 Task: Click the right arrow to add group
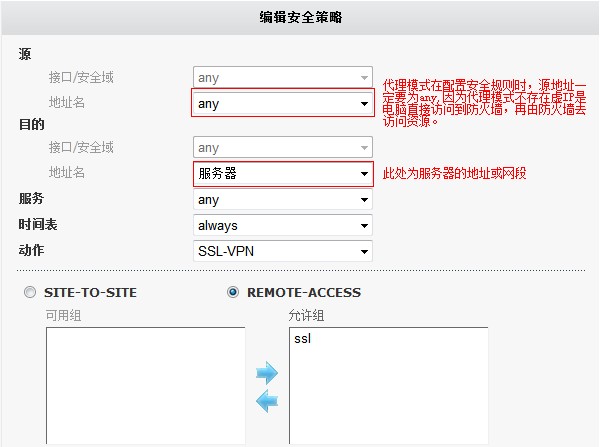point(267,372)
